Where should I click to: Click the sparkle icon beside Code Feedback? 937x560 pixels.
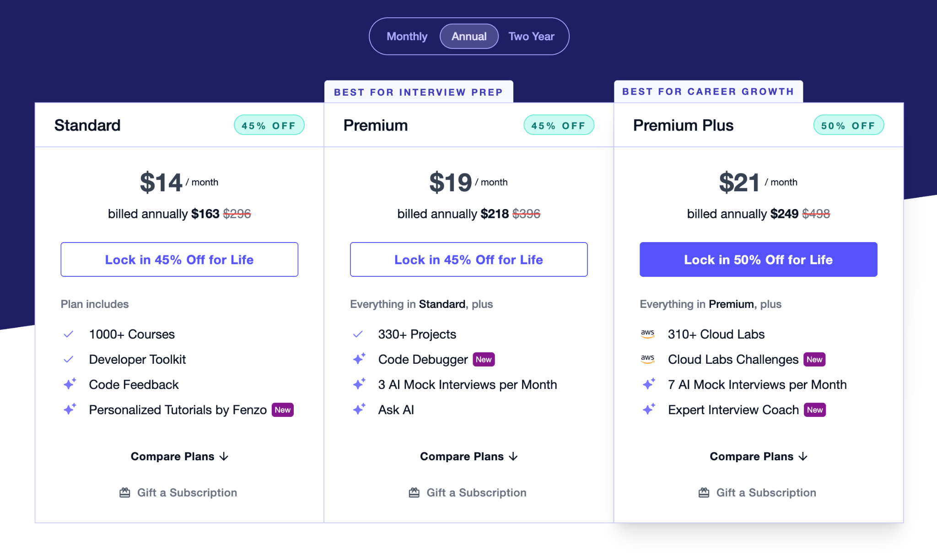69,384
